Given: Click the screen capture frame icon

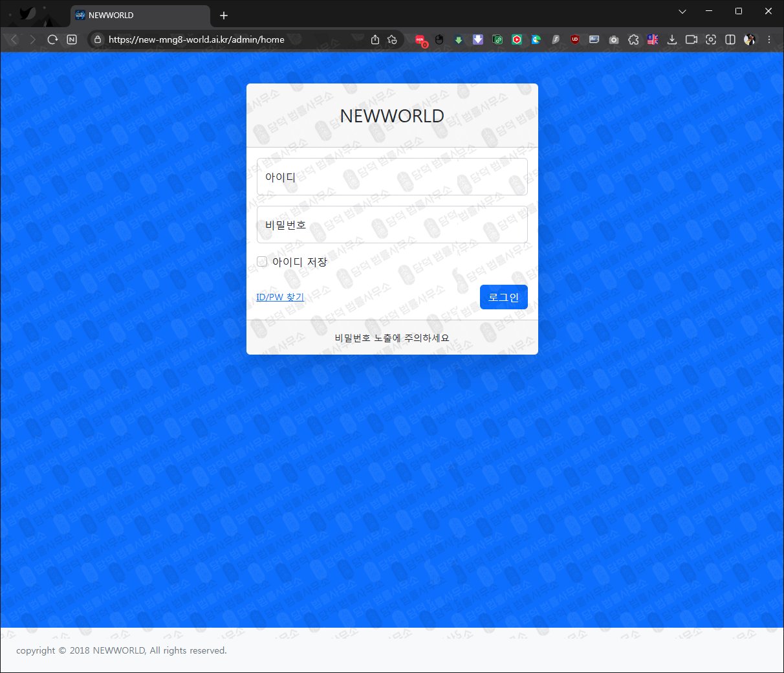Looking at the screenshot, I should coord(711,39).
